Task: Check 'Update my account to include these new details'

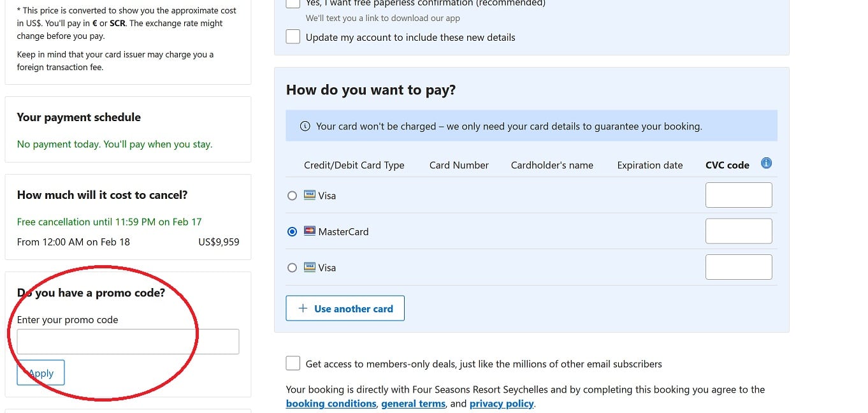Action: click(x=293, y=36)
